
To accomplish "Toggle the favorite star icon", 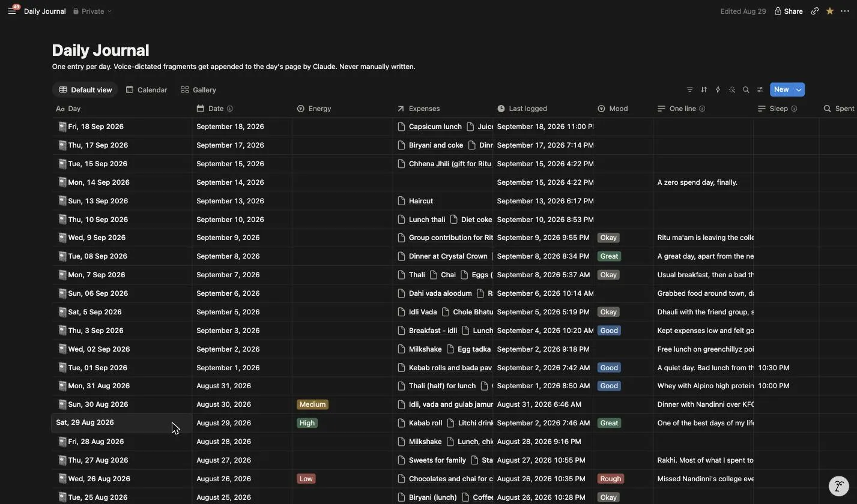I will pos(829,11).
